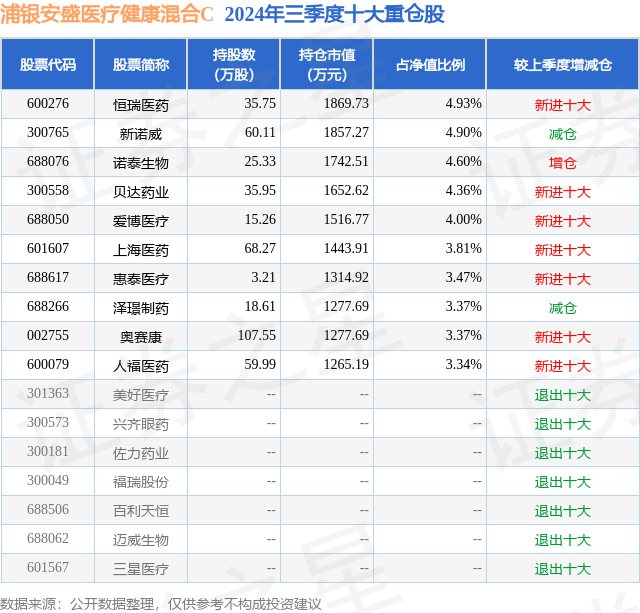Click the 60.11 shares held cell
Viewport: 640px width, 613px height.
(260, 133)
